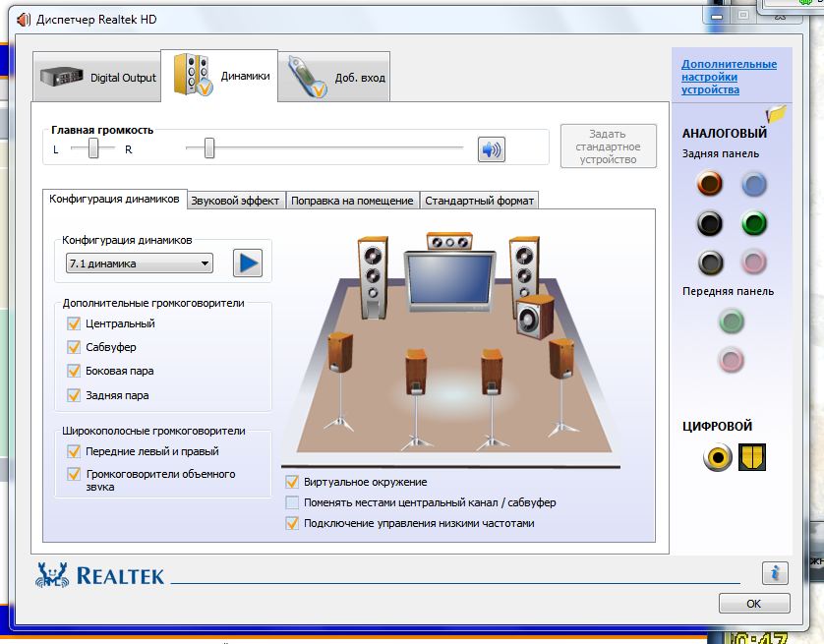Click the main volume slider handle
The height and width of the screenshot is (644, 824).
coord(209,148)
